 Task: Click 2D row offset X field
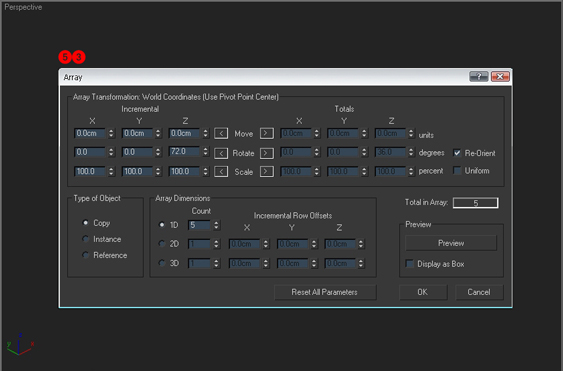245,244
